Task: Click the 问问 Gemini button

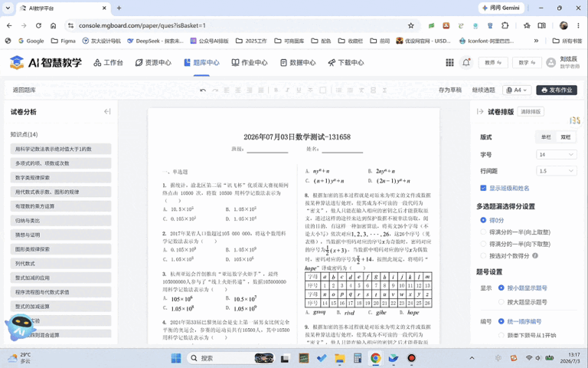Action: 501,8
